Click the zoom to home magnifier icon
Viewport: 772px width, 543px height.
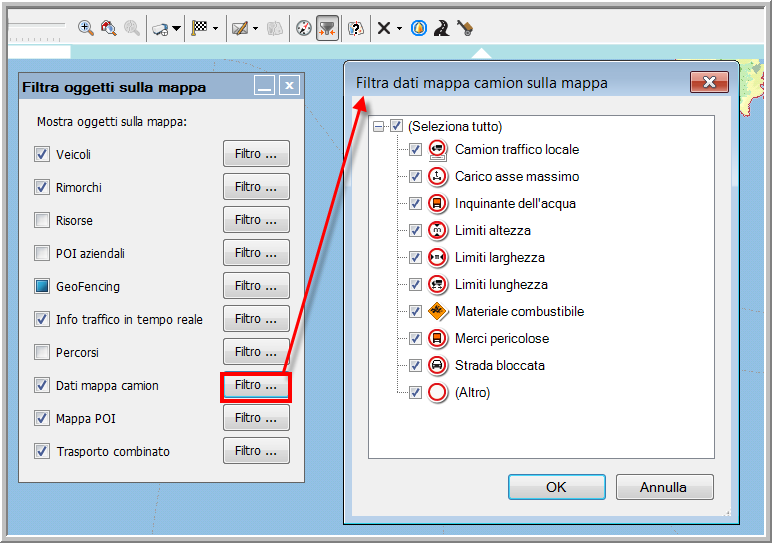(x=108, y=28)
